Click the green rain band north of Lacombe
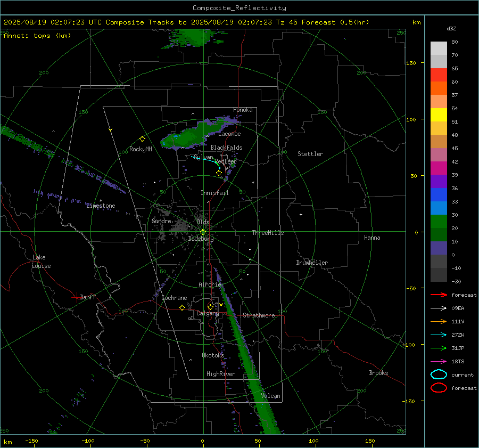The height and width of the screenshot is (448, 479). (x=195, y=133)
